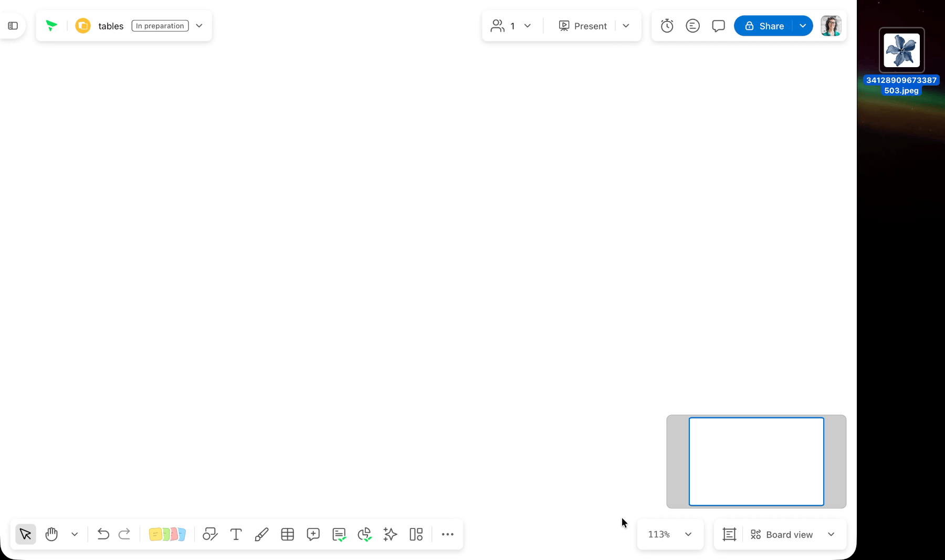Click the board name tables
Viewport: 945px width, 560px height.
[x=111, y=26]
